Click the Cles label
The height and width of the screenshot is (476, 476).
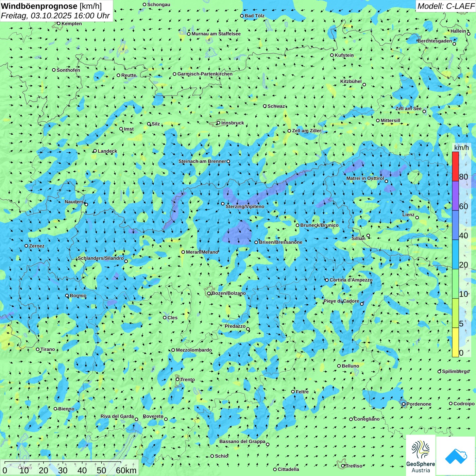(x=172, y=318)
